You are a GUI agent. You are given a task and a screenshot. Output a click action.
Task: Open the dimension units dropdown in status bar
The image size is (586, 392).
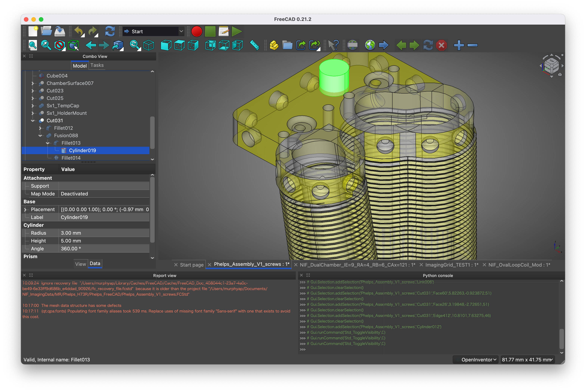pyautogui.click(x=528, y=360)
